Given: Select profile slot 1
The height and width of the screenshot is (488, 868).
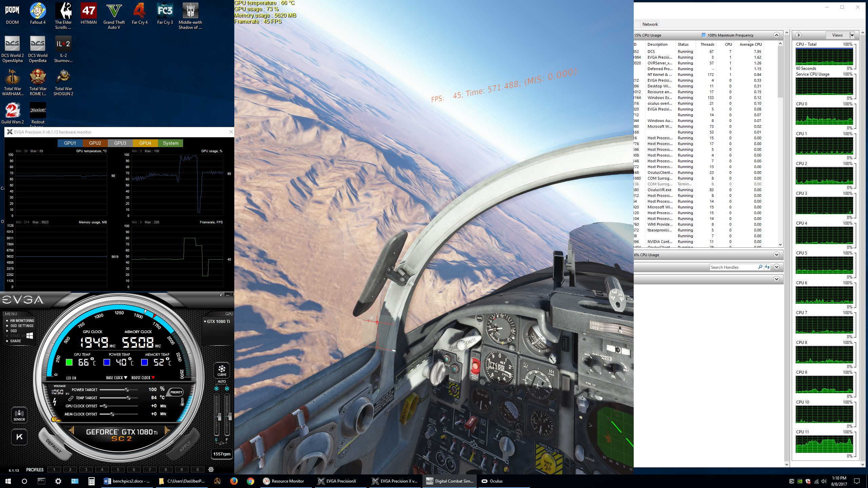Looking at the screenshot, I should point(54,469).
